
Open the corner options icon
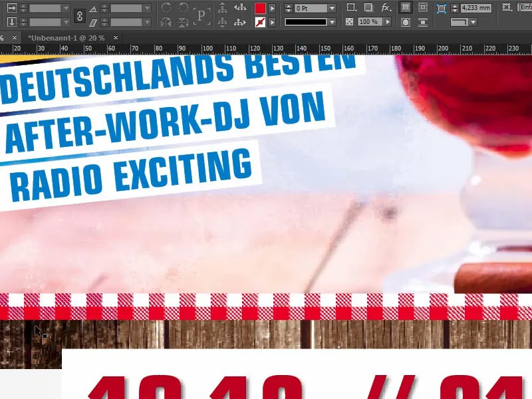352,7
